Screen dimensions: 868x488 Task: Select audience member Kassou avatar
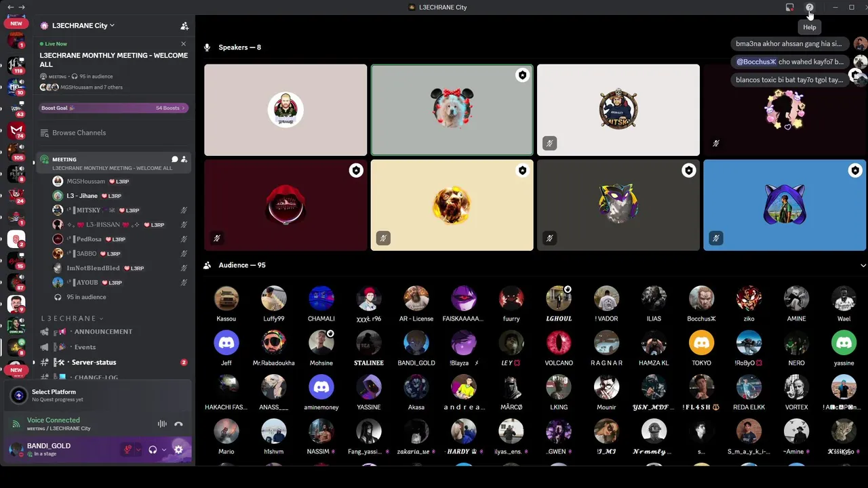[x=226, y=298]
